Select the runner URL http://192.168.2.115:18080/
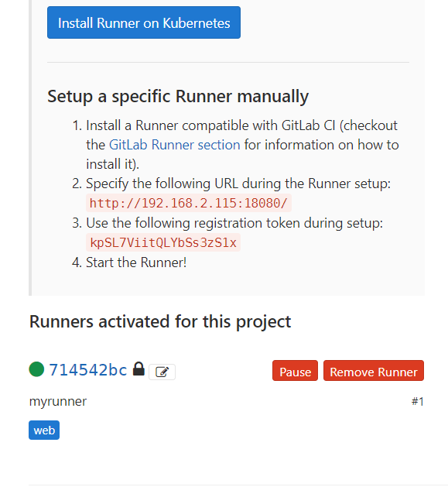Image resolution: width=448 pixels, height=487 pixels. [189, 203]
